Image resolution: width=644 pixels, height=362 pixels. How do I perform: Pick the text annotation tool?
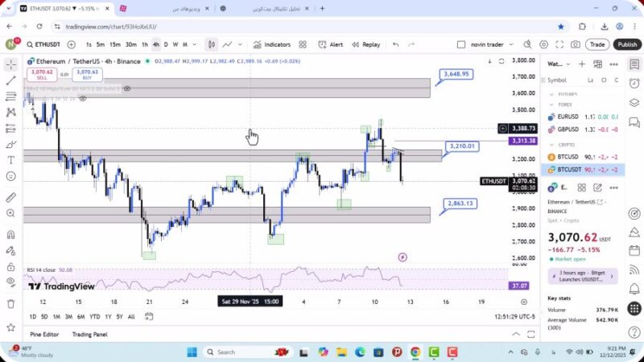10,160
